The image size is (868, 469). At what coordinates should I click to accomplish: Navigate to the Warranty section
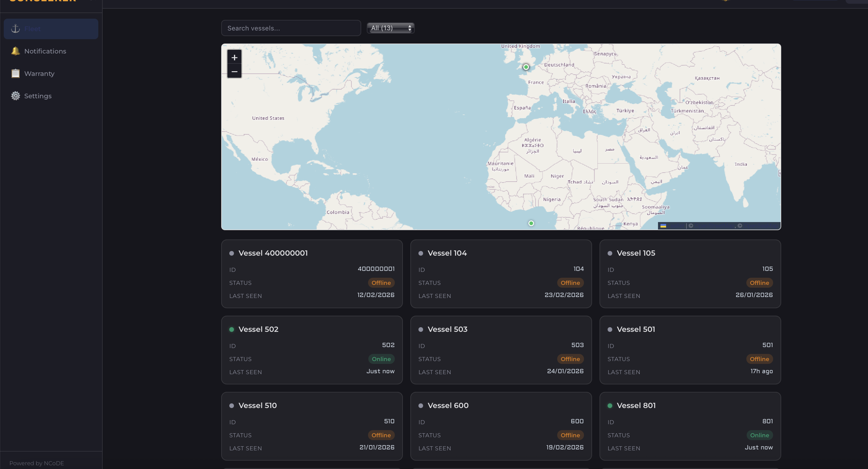click(x=40, y=73)
